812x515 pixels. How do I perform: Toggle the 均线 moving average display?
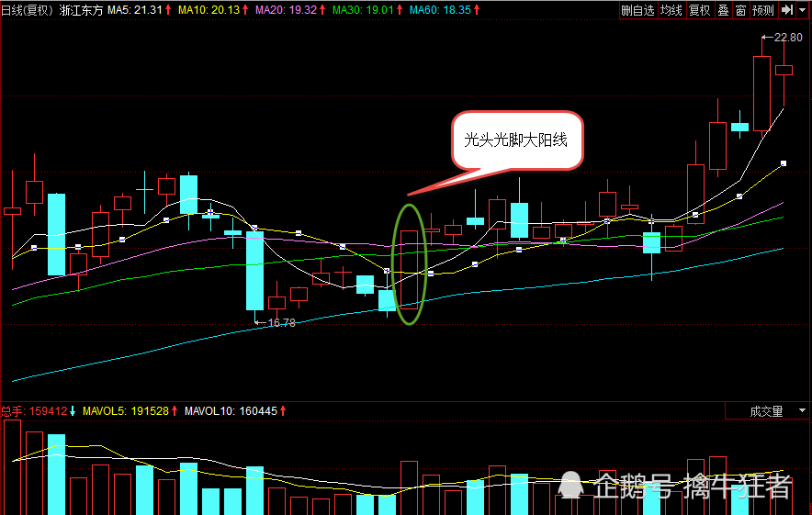tap(671, 10)
